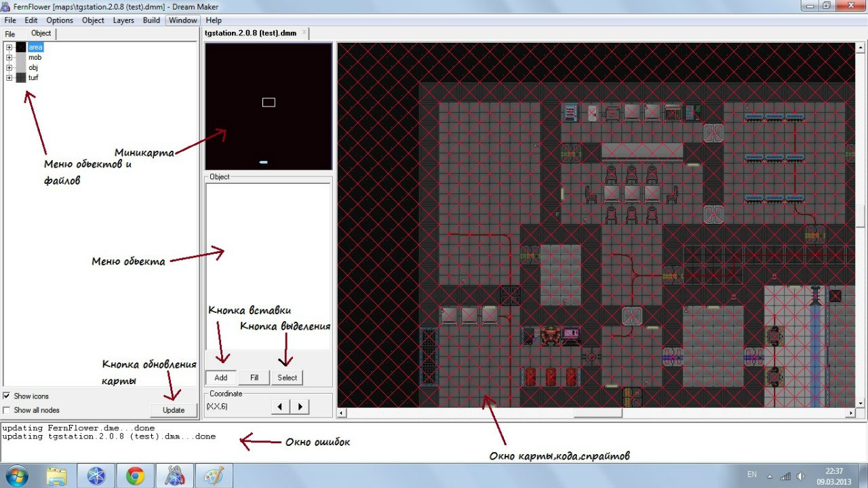This screenshot has width=868, height=488.
Task: Open Paint from the taskbar
Action: pyautogui.click(x=214, y=476)
